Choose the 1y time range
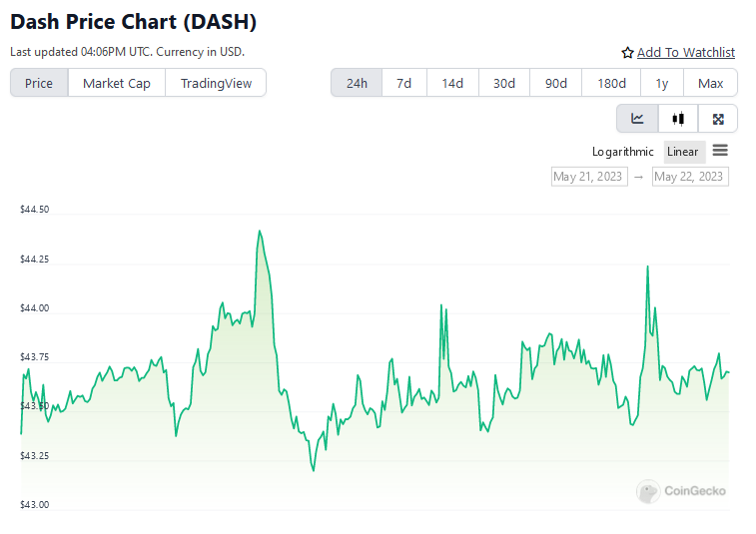756x534 pixels. point(662,83)
